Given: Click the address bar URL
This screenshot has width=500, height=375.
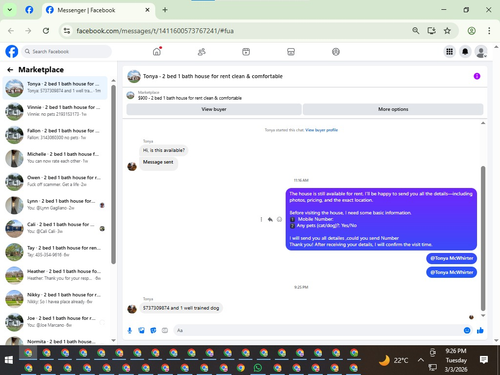Looking at the screenshot, I should pyautogui.click(x=155, y=31).
